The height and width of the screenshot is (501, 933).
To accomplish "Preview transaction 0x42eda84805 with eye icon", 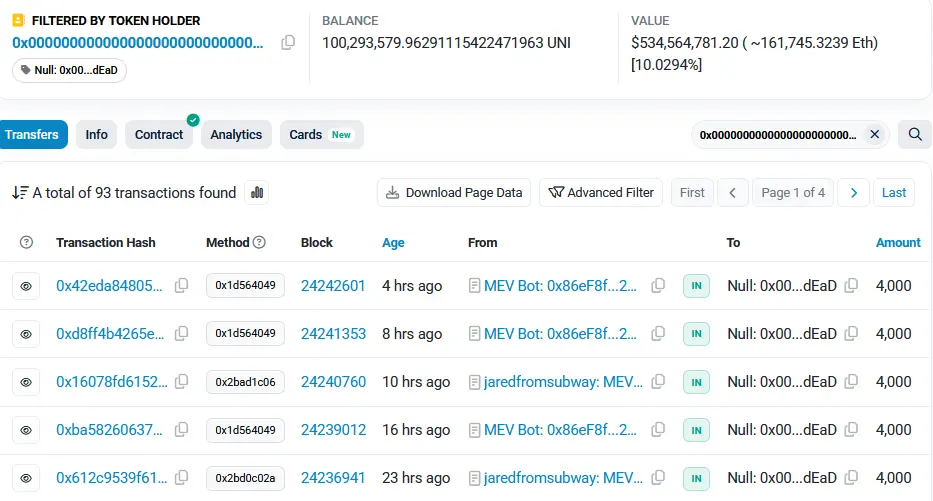I will coord(26,286).
